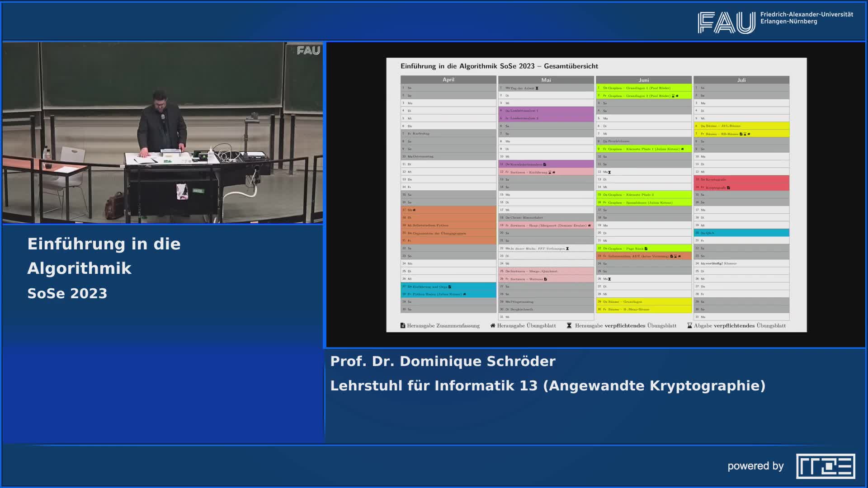Click the house icon beside 'Herausgabe Übungsblatt'
The image size is (868, 488).
point(493,325)
